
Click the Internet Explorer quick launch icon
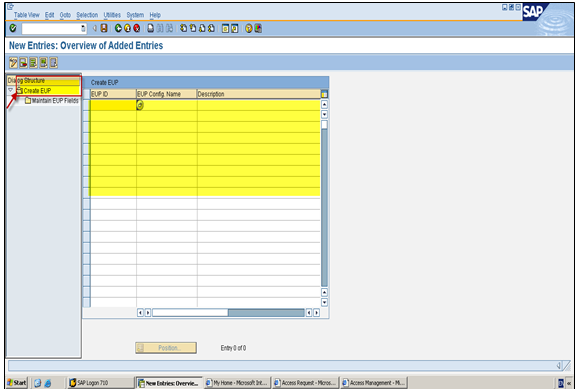48,383
